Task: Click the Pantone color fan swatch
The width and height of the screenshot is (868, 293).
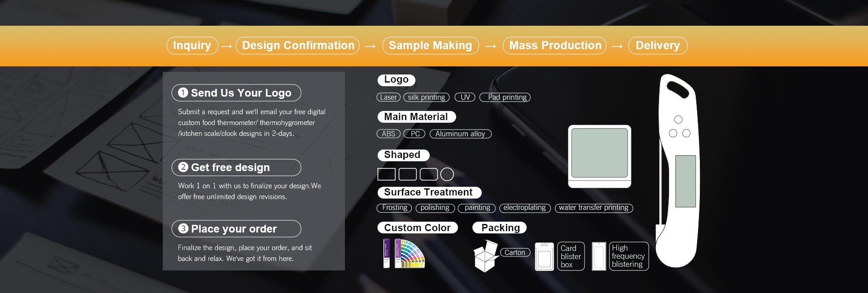Action: [410, 254]
